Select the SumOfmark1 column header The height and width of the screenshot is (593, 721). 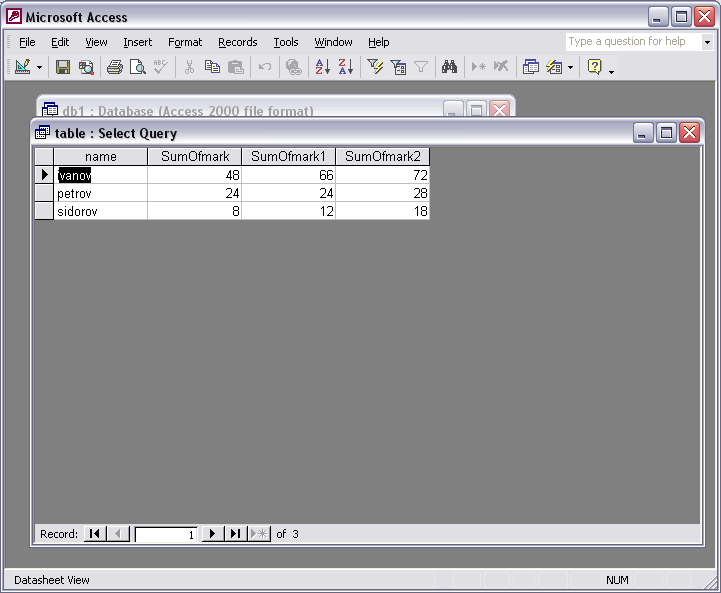point(288,156)
